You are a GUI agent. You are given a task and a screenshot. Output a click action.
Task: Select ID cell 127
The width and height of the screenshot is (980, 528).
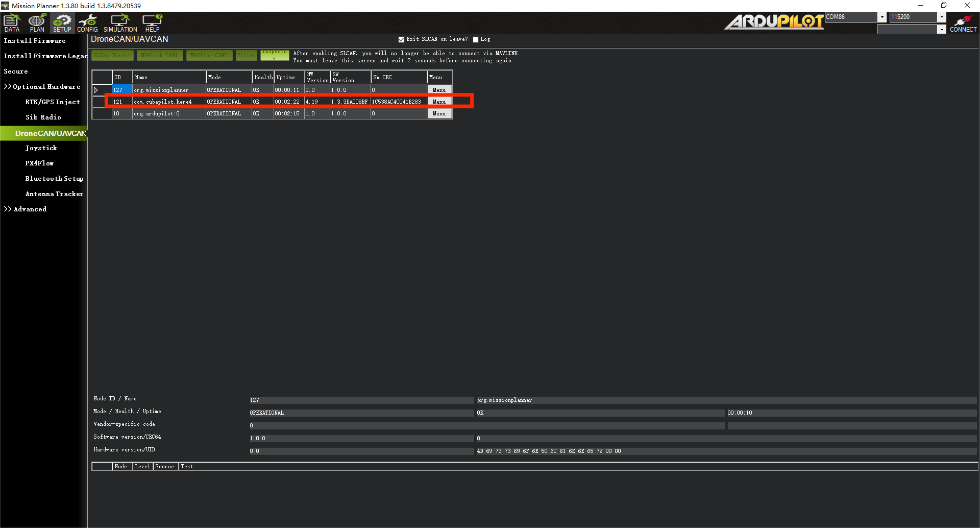[x=122, y=90]
